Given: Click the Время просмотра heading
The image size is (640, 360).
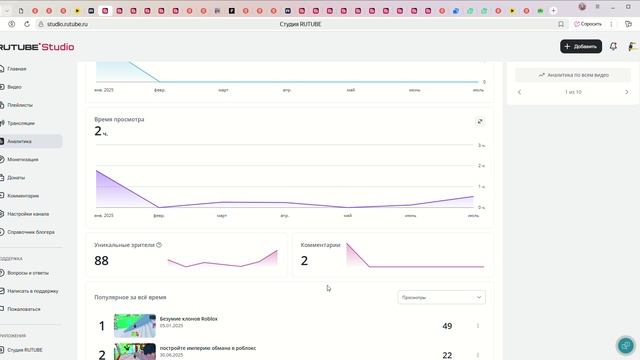Looking at the screenshot, I should [x=119, y=120].
